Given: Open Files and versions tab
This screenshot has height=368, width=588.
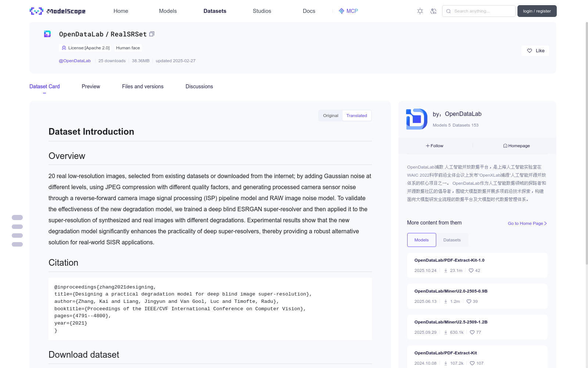Looking at the screenshot, I should (x=143, y=86).
